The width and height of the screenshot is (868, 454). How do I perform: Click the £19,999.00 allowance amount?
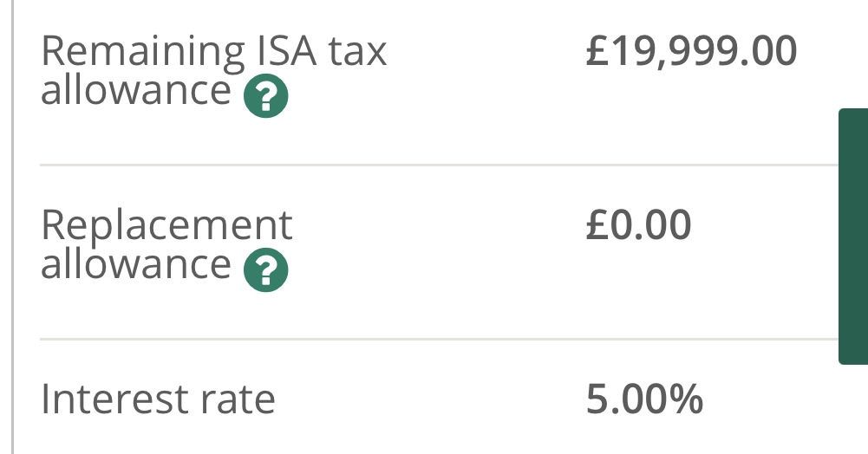point(691,51)
